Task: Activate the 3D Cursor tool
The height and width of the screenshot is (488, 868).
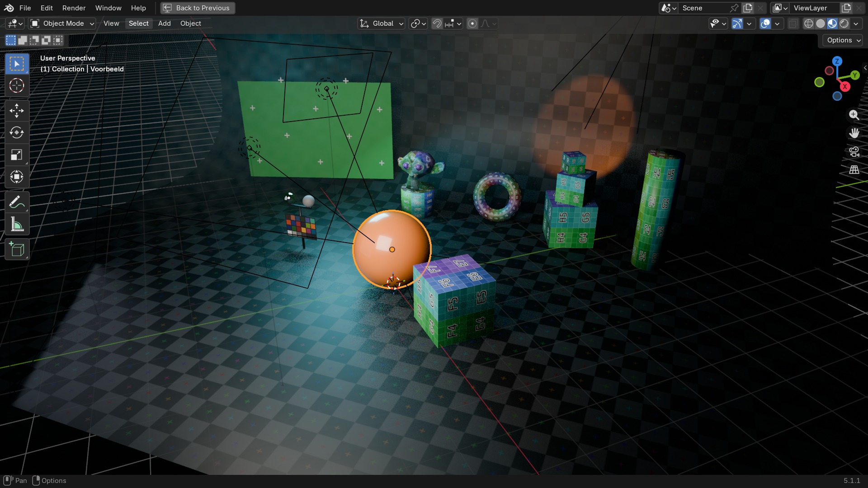Action: [17, 85]
